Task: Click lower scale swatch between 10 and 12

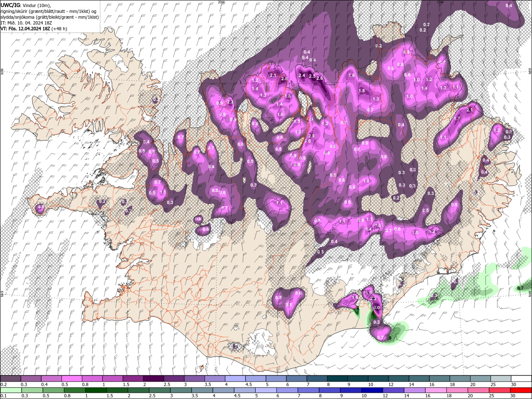Action: point(372,390)
